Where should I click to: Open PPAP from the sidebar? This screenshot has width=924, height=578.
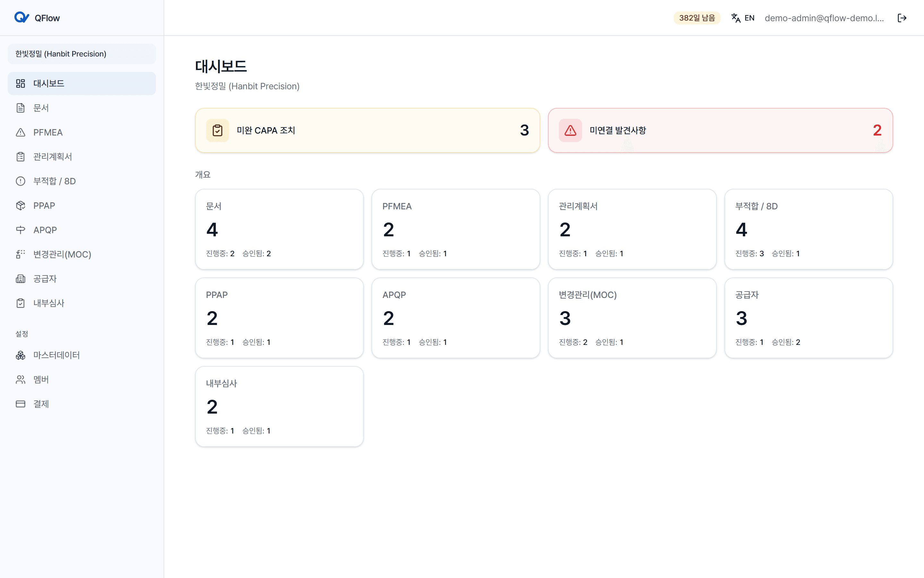pyautogui.click(x=82, y=206)
